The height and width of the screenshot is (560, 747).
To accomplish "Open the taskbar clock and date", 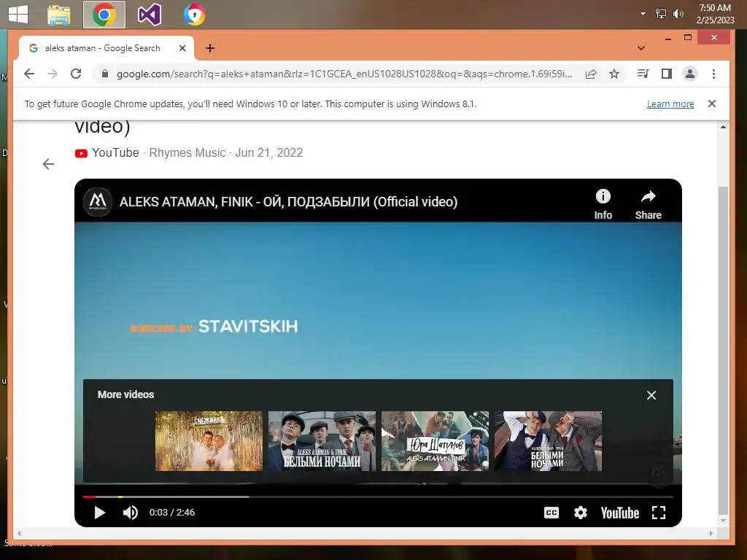I will [715, 14].
